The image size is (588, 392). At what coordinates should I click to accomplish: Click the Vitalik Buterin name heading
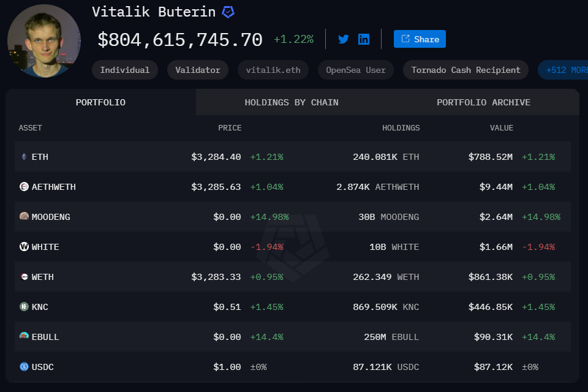tap(154, 12)
